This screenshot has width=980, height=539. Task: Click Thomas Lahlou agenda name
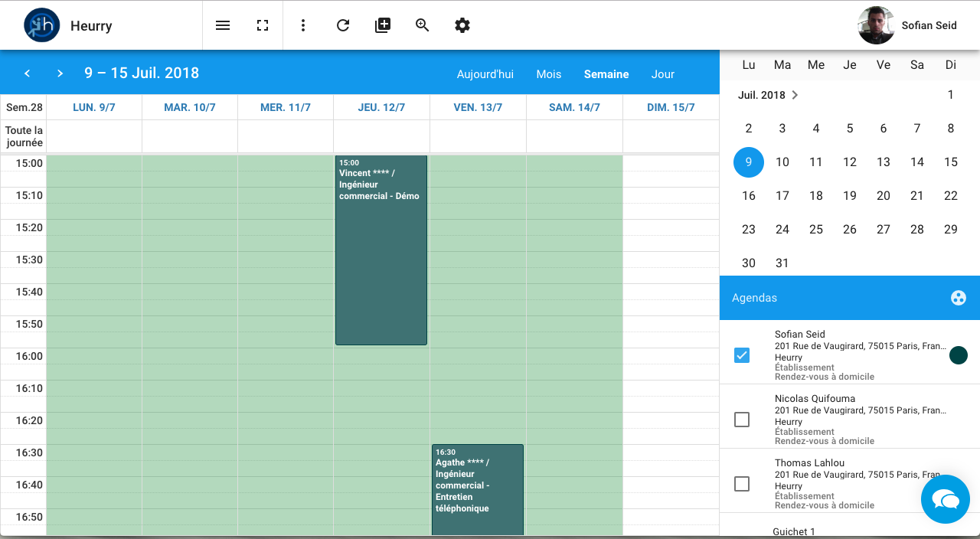coord(809,462)
